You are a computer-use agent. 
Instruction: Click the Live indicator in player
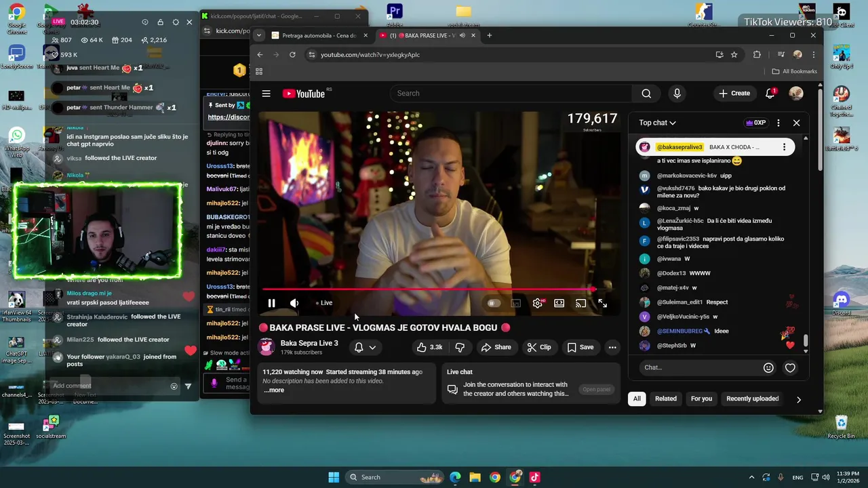pyautogui.click(x=324, y=303)
